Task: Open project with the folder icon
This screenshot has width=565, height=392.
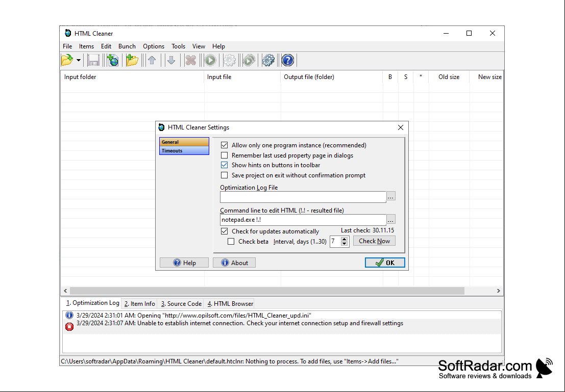Action: pos(67,60)
